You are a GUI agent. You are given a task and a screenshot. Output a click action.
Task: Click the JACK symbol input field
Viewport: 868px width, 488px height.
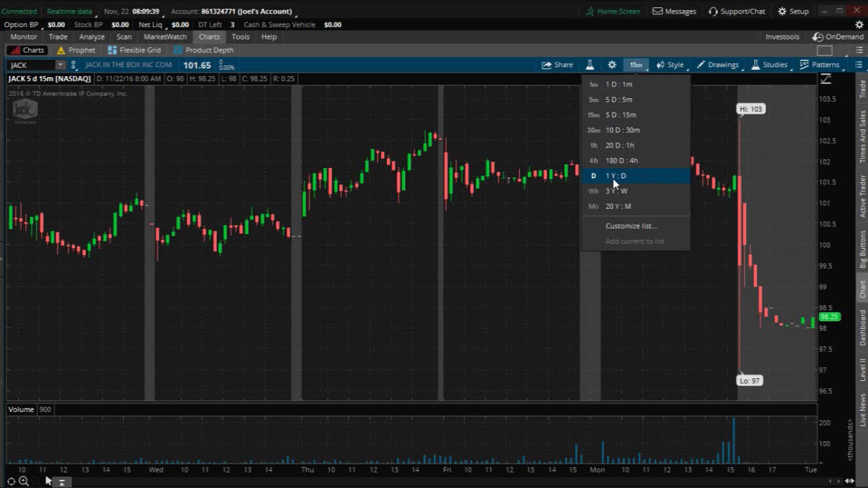[x=31, y=65]
